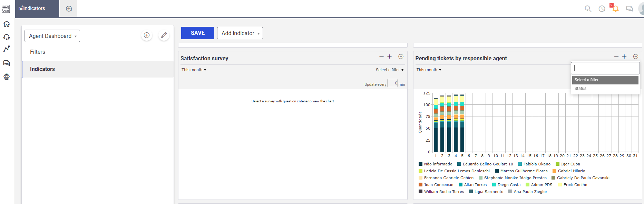644x204 pixels.
Task: Open Pending tickets This month period dropdown
Action: [429, 70]
